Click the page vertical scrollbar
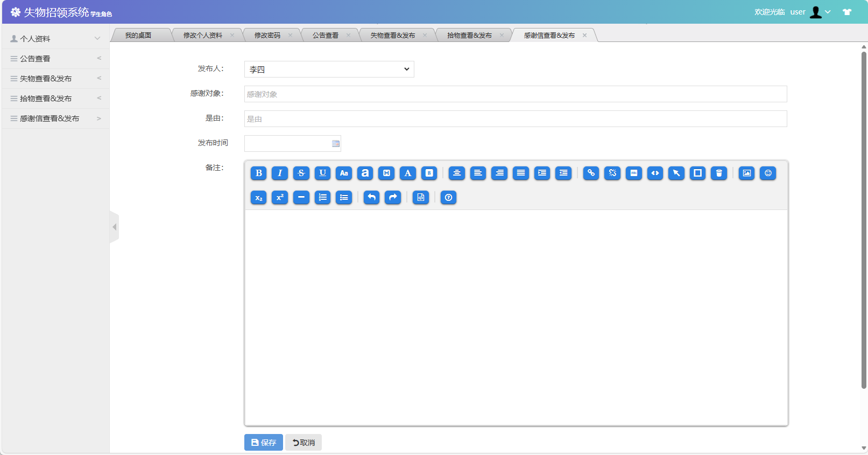Viewport: 868px width, 455px height. 864,220
